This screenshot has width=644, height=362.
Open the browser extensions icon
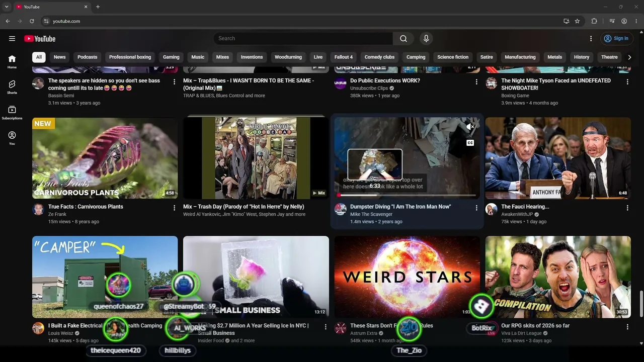point(594,21)
